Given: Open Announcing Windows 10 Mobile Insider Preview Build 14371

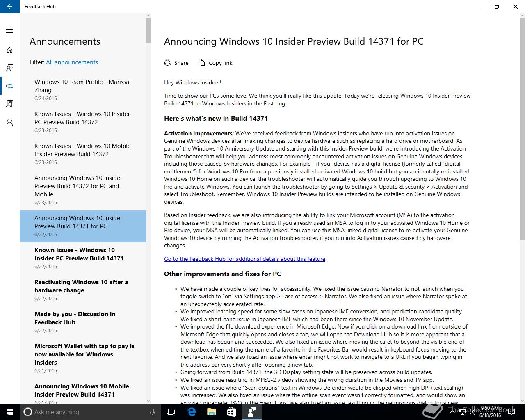Looking at the screenshot, I should tap(83, 391).
